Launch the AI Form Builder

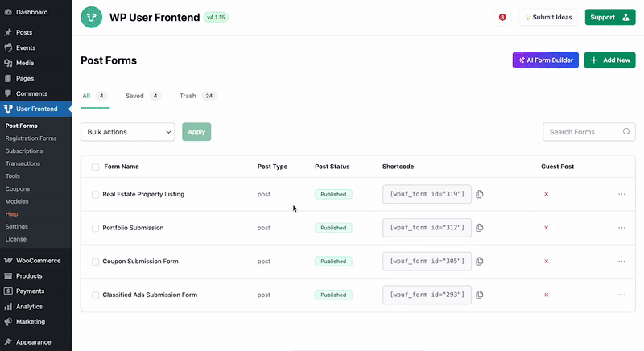click(546, 60)
